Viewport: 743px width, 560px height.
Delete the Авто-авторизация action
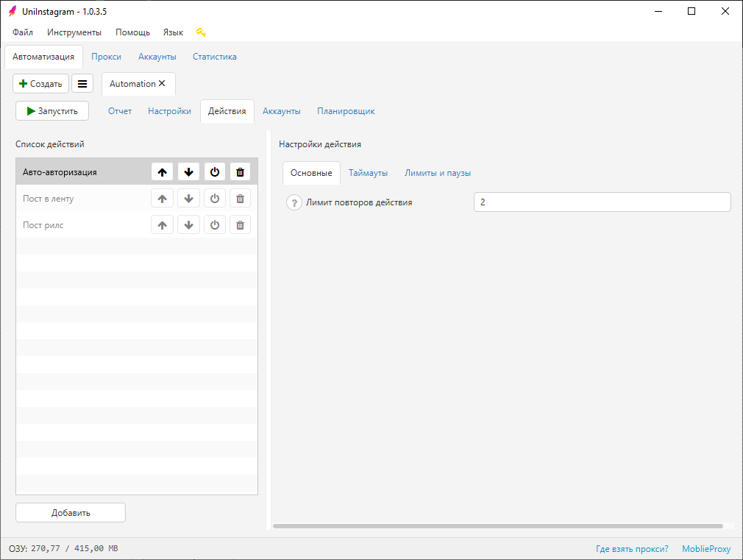(x=240, y=172)
